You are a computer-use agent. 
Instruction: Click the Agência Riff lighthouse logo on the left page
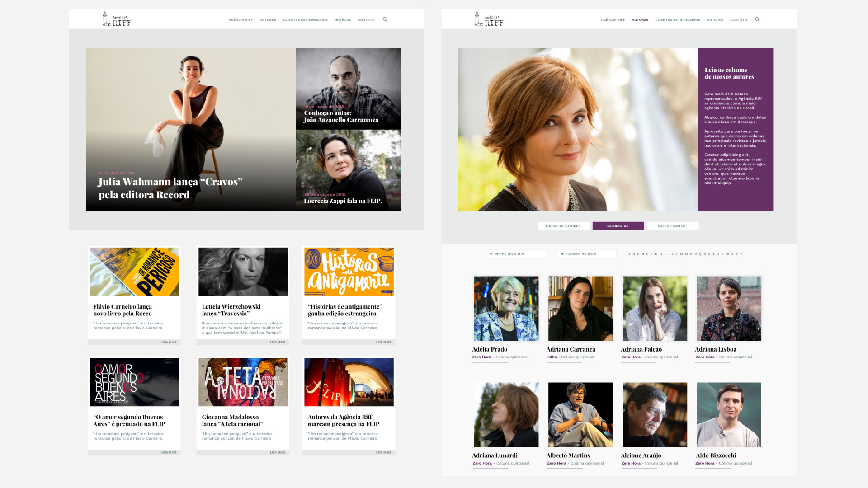tap(117, 19)
